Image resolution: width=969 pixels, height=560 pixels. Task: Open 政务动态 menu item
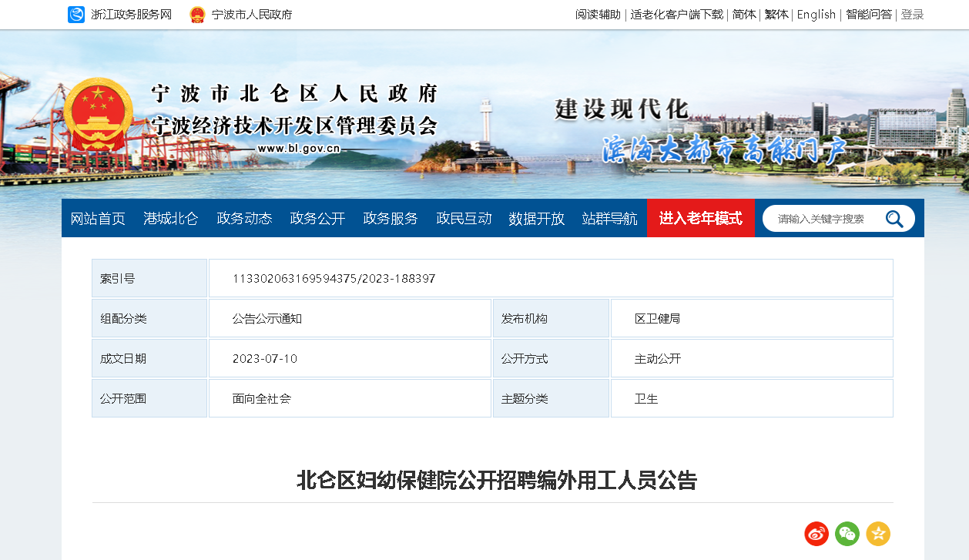coord(244,219)
